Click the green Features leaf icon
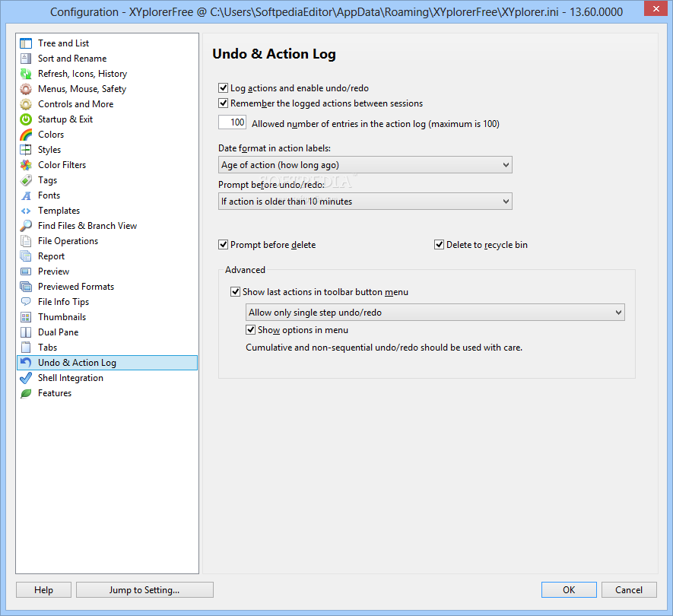The height and width of the screenshot is (616, 673). pos(26,393)
